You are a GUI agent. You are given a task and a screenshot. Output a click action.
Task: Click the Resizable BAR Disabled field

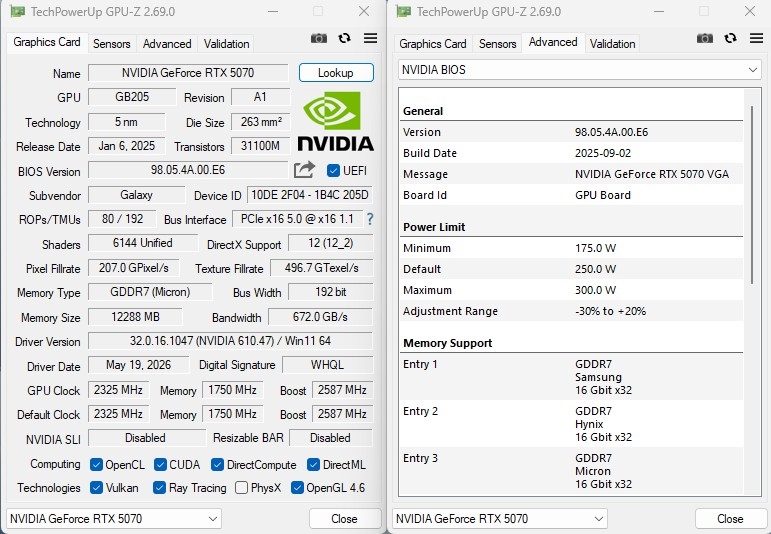coord(331,438)
